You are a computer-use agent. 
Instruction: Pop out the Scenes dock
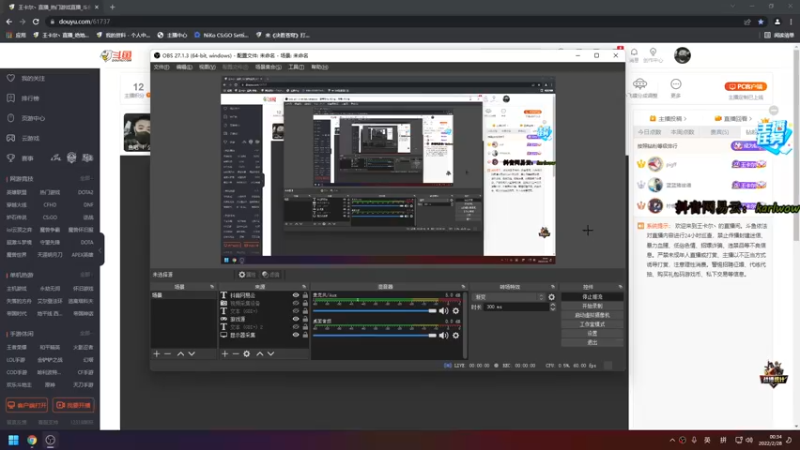click(x=212, y=287)
